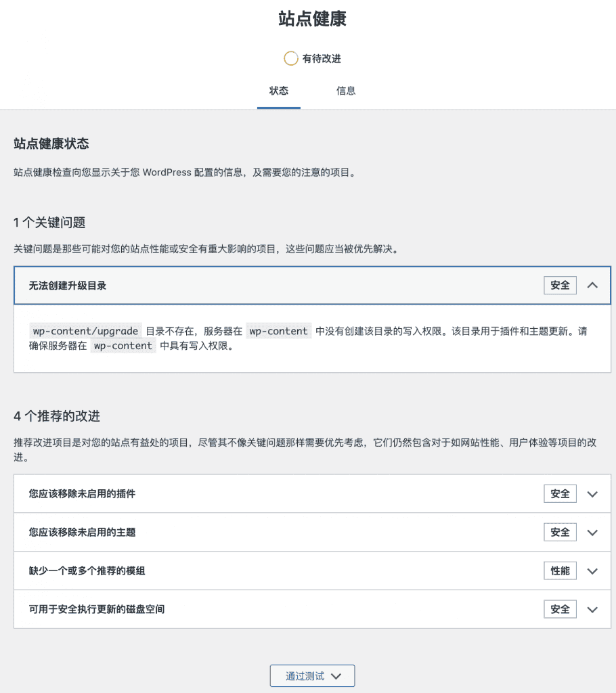Expand the 您应该移除未启用的主题 item

(592, 532)
